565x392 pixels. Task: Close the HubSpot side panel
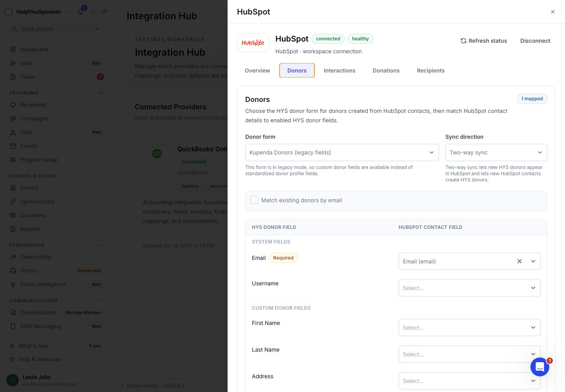coord(553,12)
